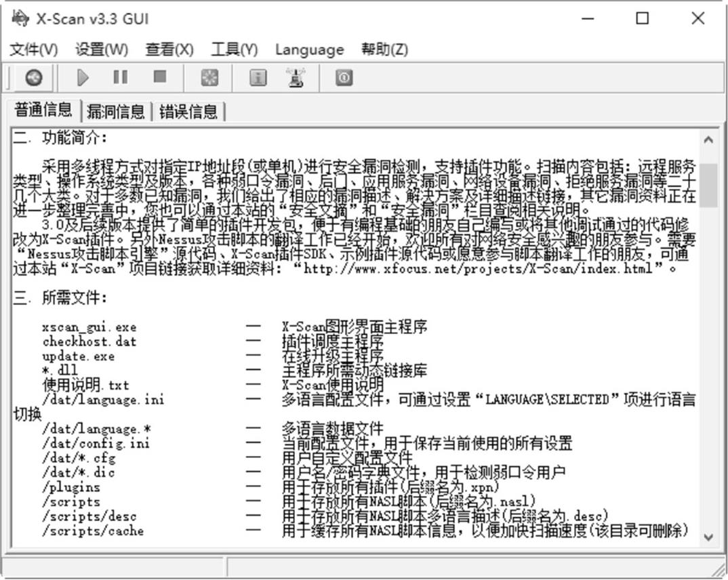Open scan parameters toolbar button

pos(33,78)
